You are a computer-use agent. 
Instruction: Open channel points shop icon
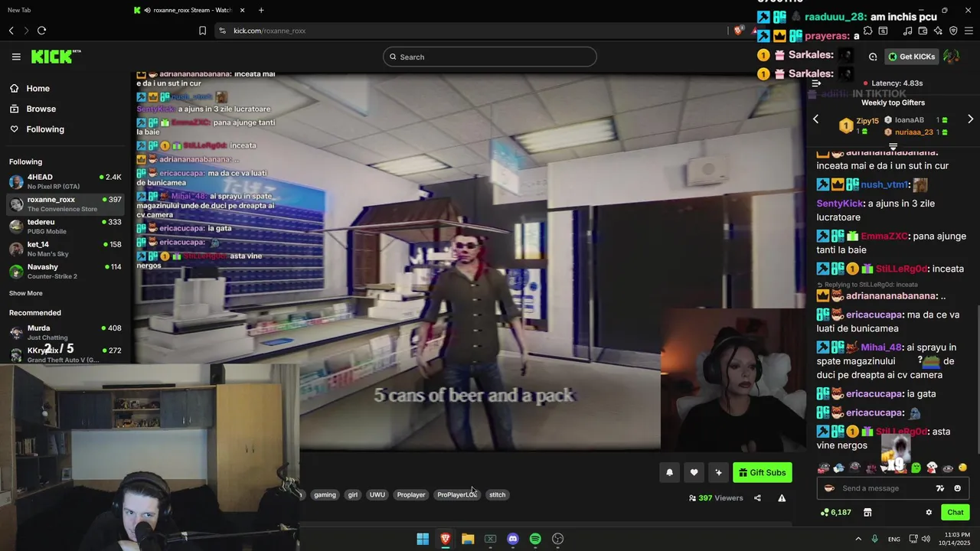pyautogui.click(x=867, y=512)
